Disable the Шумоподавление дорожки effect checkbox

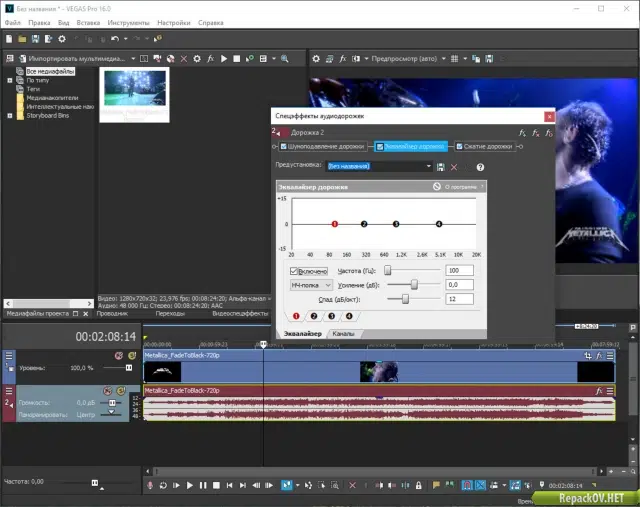[284, 146]
